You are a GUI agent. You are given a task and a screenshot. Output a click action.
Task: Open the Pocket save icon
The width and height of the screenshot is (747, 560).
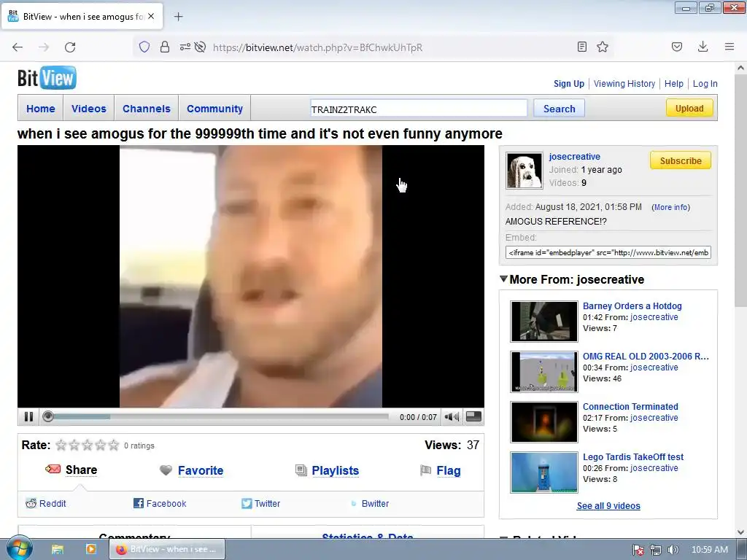click(x=677, y=47)
